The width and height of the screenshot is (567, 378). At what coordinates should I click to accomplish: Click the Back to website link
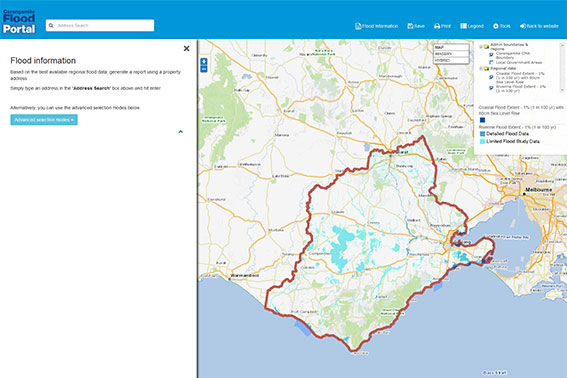(x=539, y=26)
